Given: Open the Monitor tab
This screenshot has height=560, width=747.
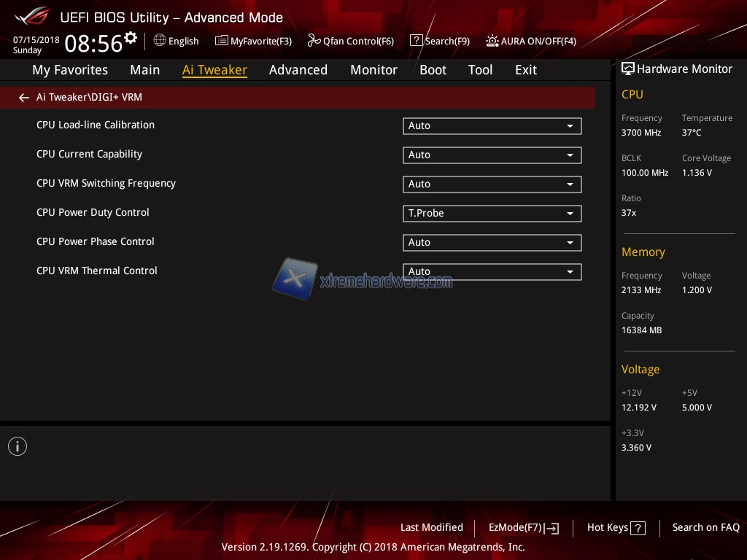Looking at the screenshot, I should point(373,70).
